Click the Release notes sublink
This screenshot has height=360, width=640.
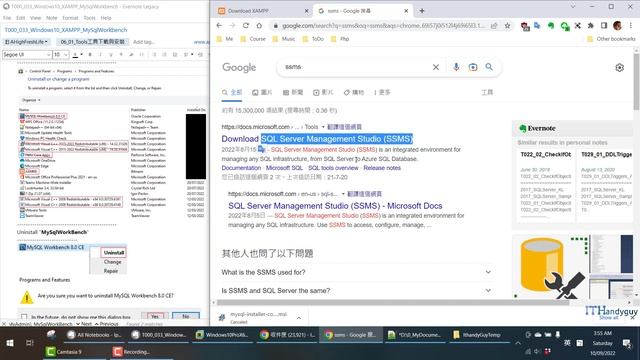[382, 168]
